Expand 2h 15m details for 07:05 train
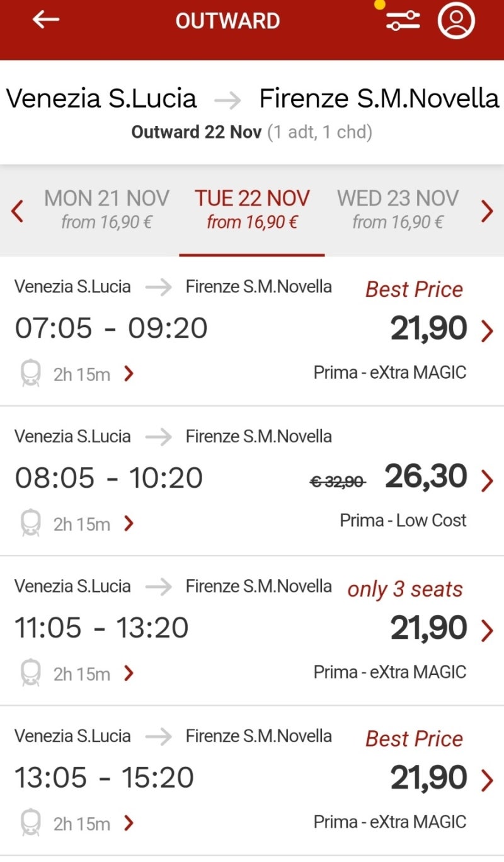This screenshot has height=862, width=504. tap(94, 374)
